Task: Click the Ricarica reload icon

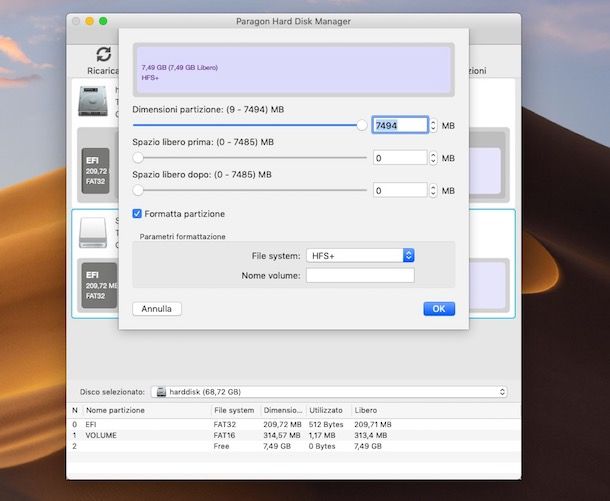Action: coord(103,54)
